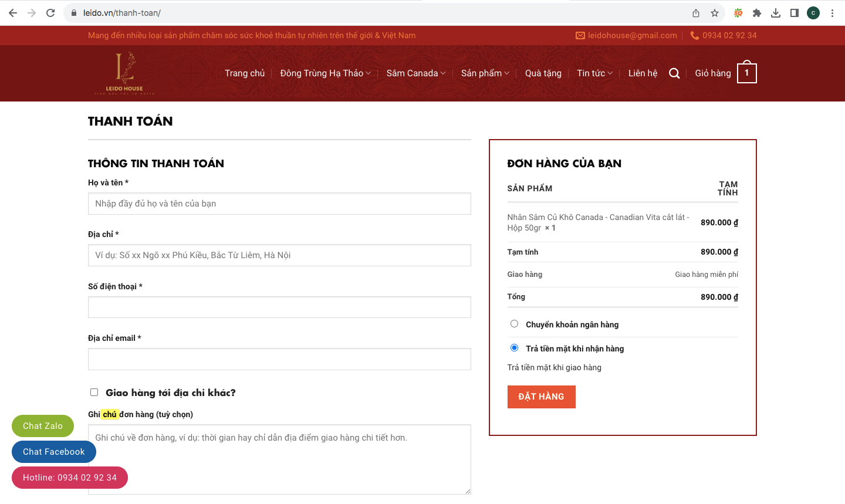The height and width of the screenshot is (504, 845).
Task: Focus the Địa chỉ address field
Action: click(279, 255)
